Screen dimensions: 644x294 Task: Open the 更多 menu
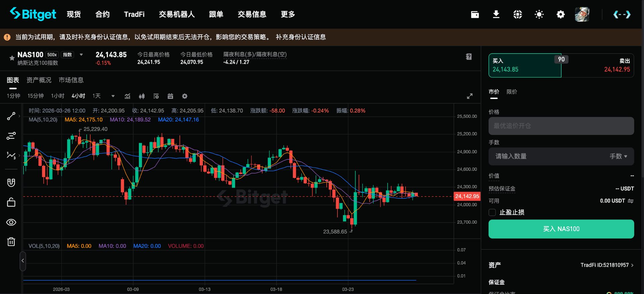tap(288, 14)
